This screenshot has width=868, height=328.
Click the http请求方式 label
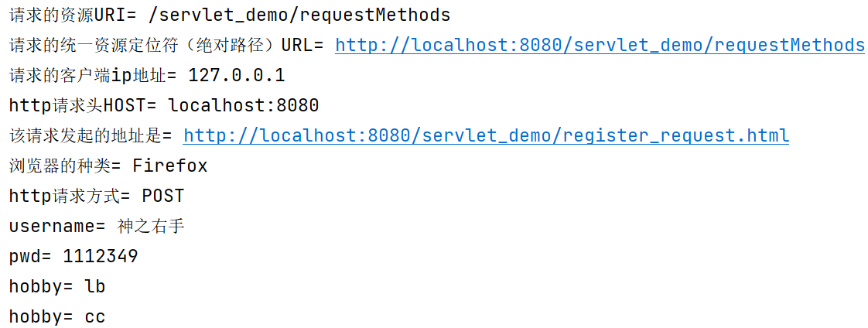(x=70, y=196)
